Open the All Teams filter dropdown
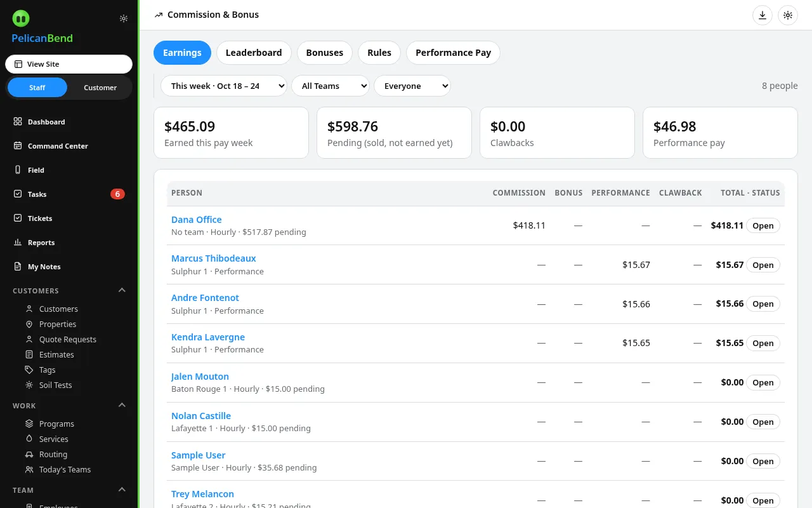The height and width of the screenshot is (508, 812). (x=330, y=86)
